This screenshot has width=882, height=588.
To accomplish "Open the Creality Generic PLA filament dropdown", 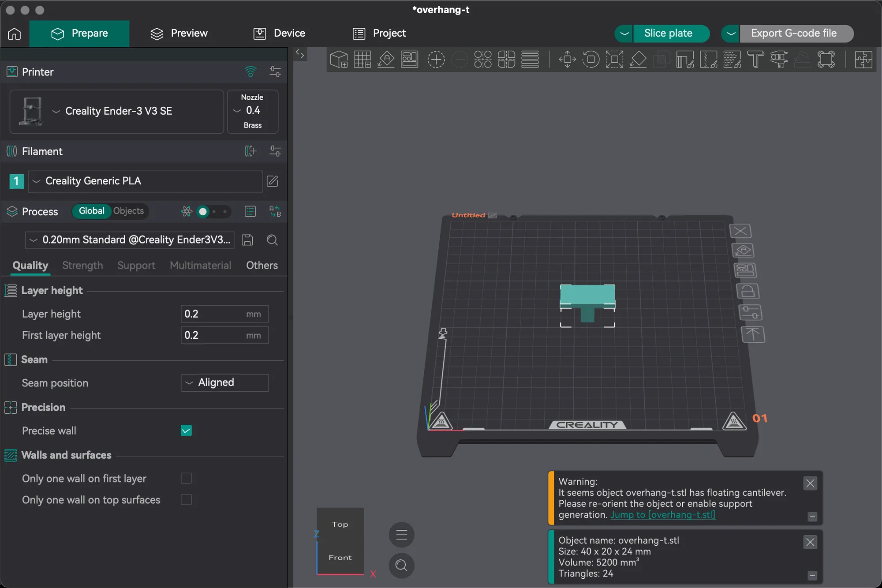I will point(146,181).
